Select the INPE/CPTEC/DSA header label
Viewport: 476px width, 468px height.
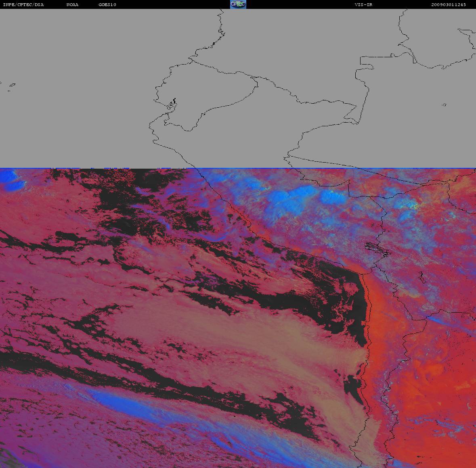pos(23,4)
